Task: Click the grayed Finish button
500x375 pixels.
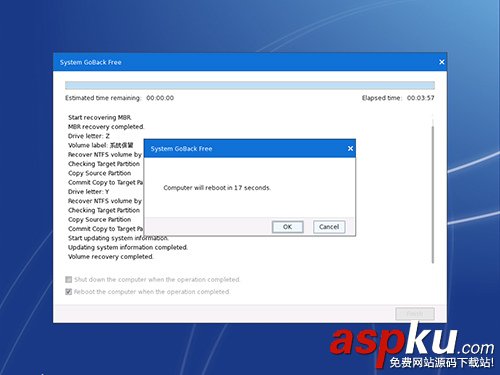Action: pos(415,314)
